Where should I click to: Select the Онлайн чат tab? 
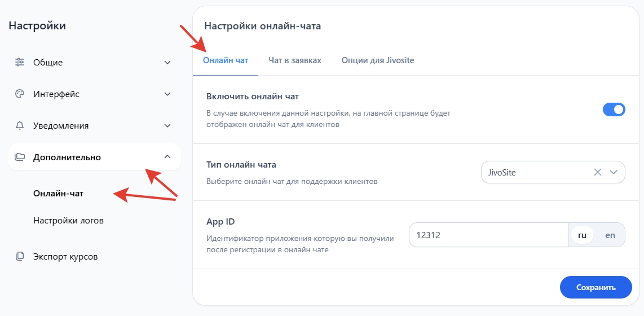tap(226, 60)
